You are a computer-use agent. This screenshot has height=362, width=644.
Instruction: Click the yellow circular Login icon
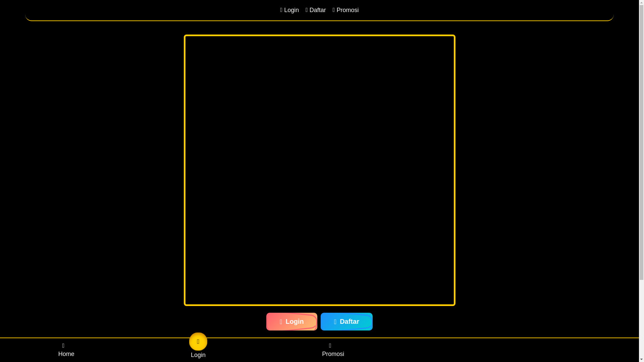point(198,342)
